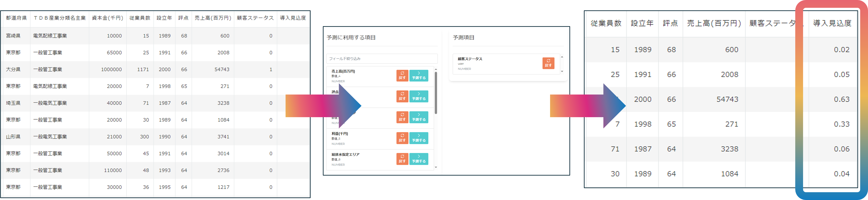Click the 0.33 likelihood value
Viewport: 868px width, 200px height.
841,124
